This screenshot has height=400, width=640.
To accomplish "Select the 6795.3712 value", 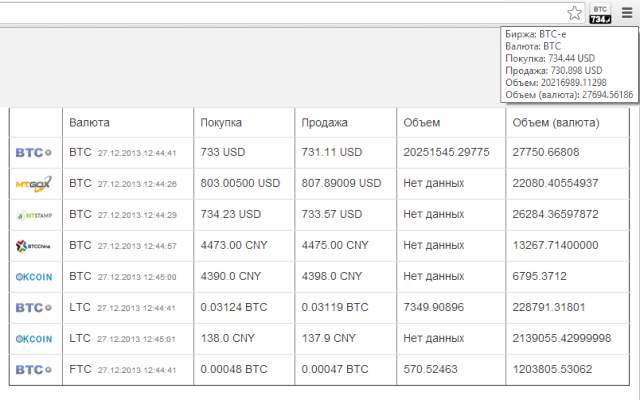I will point(539,276).
